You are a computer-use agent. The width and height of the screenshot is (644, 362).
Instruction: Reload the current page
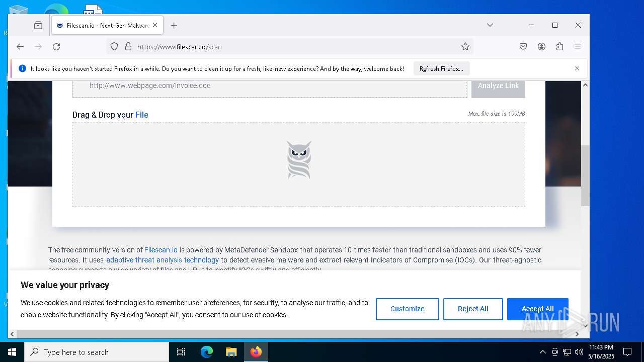[x=56, y=47]
